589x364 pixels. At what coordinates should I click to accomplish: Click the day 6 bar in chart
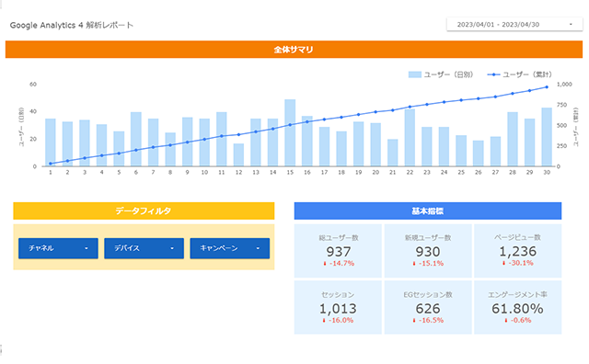coord(136,139)
